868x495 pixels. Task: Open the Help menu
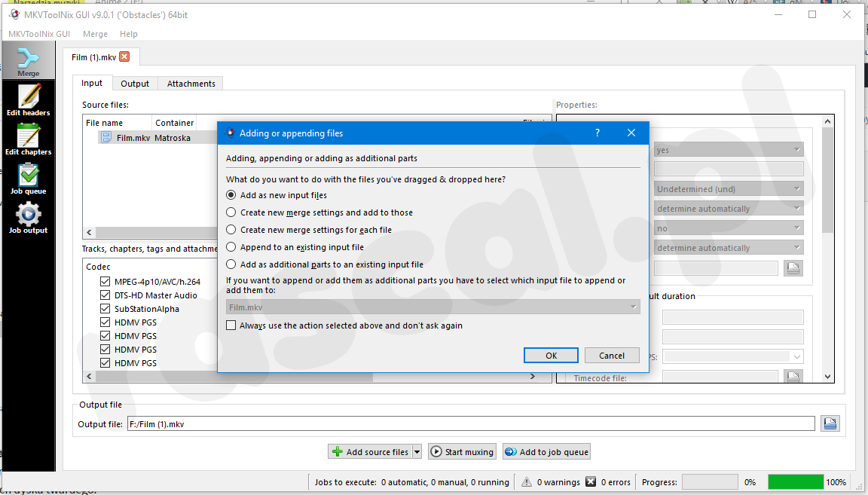click(129, 34)
